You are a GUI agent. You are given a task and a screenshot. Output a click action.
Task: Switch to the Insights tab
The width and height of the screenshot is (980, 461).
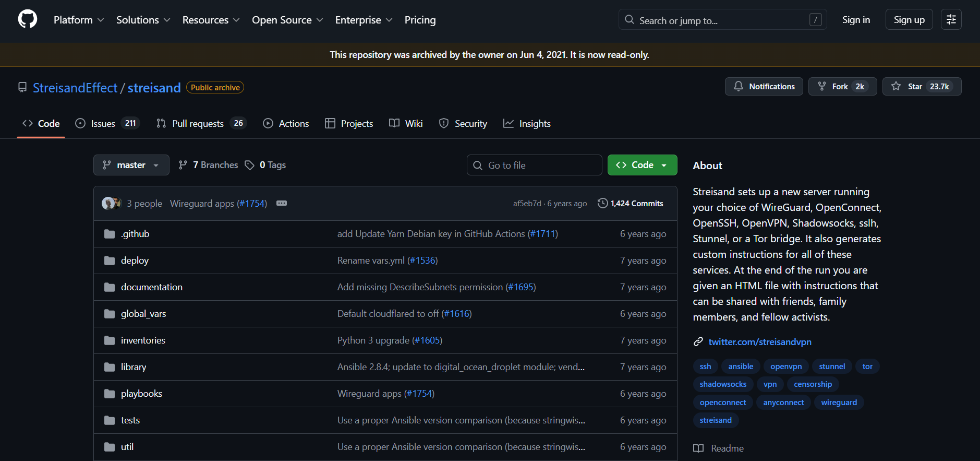(527, 124)
